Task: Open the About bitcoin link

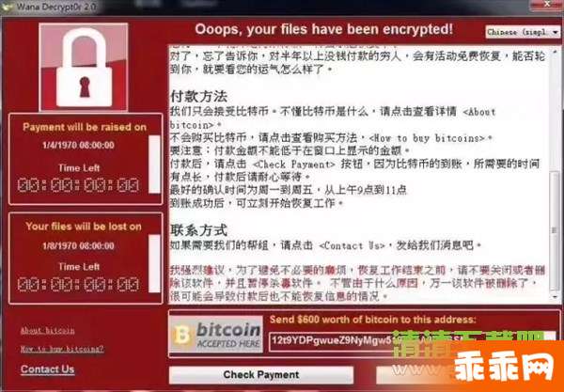Action: [48, 330]
